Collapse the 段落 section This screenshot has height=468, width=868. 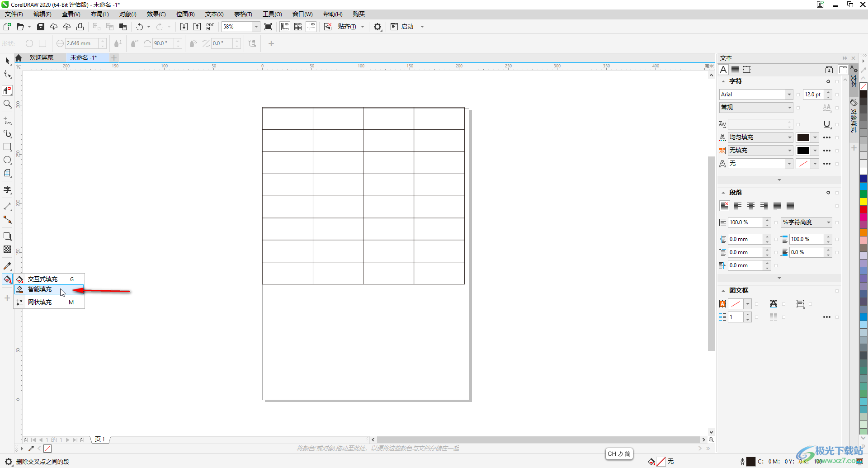click(723, 193)
